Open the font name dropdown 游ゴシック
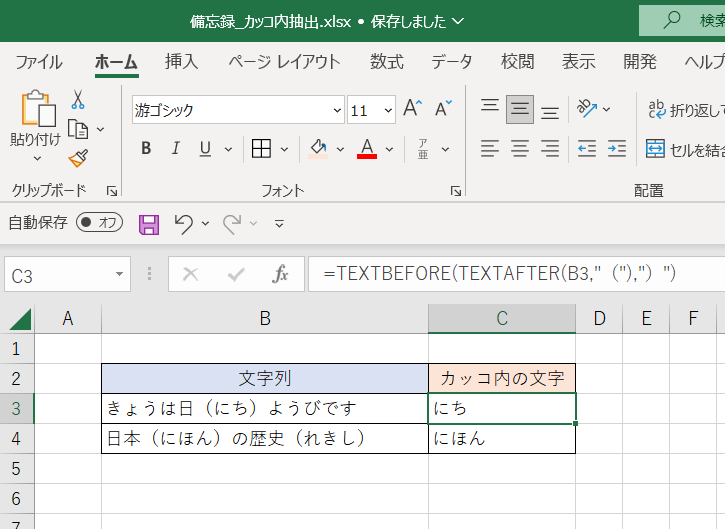 pyautogui.click(x=337, y=110)
